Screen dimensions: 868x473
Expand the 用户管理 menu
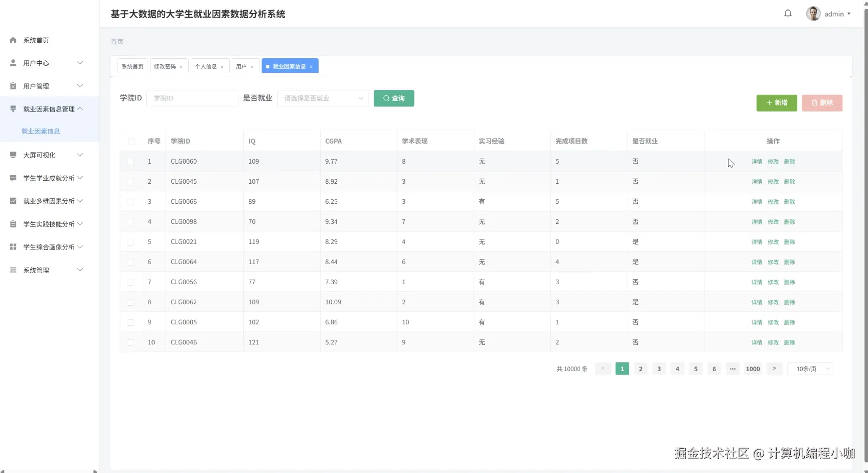80,86
